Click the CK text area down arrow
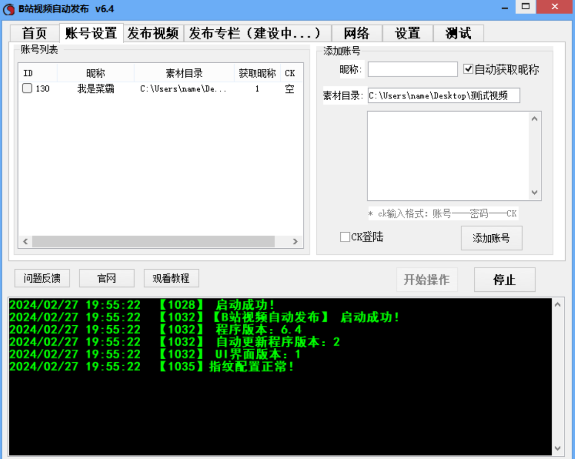 [535, 192]
